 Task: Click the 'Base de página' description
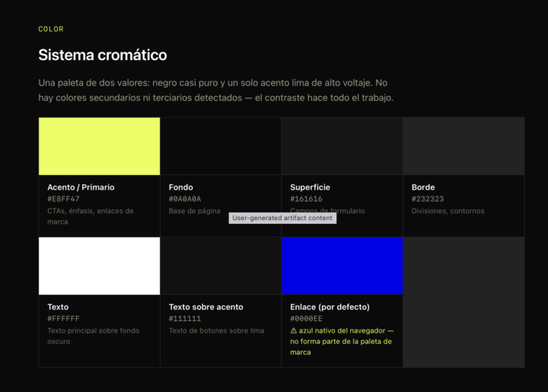point(195,211)
